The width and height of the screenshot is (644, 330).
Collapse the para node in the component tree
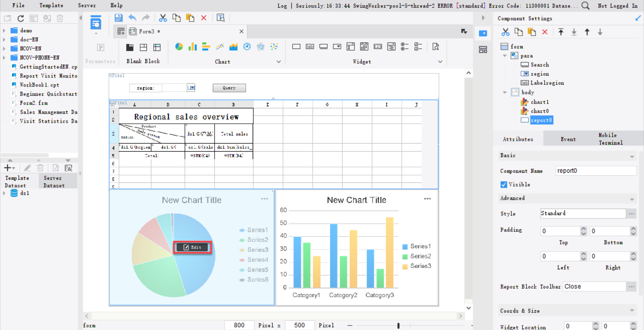504,56
